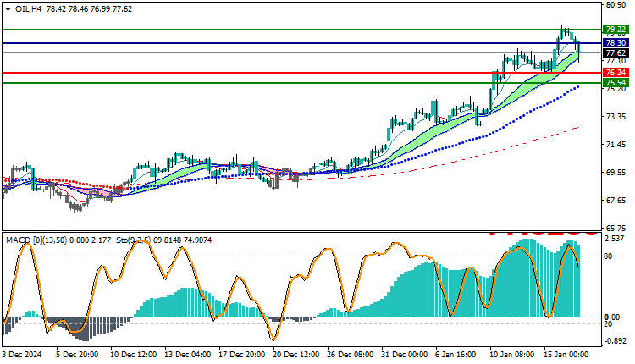This screenshot has height=364, width=635.
Task: Click the 75.54 green price label
Action: (x=616, y=83)
